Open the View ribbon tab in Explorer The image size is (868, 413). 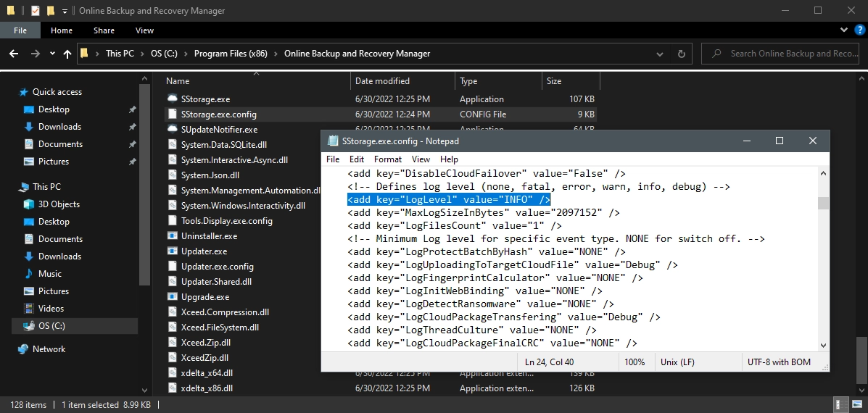tap(144, 30)
